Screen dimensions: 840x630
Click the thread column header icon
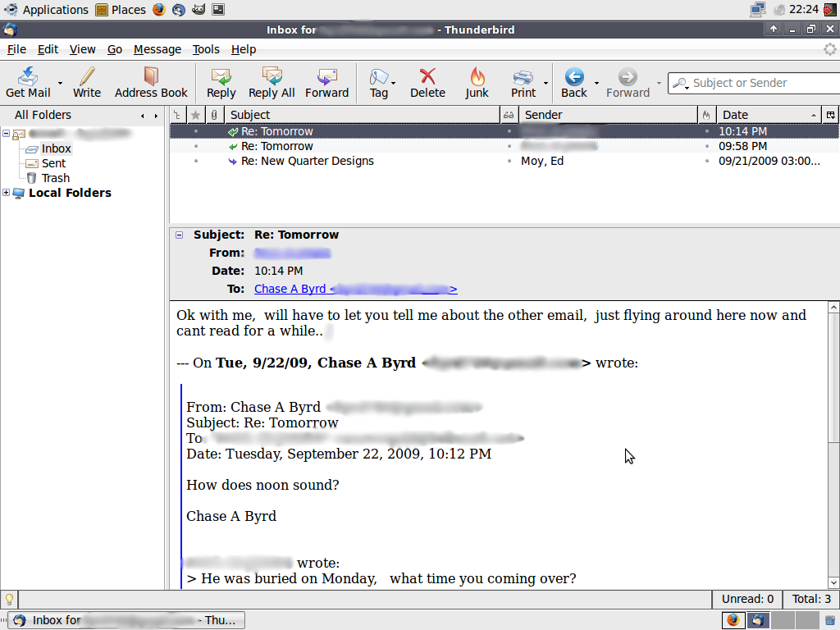177,115
